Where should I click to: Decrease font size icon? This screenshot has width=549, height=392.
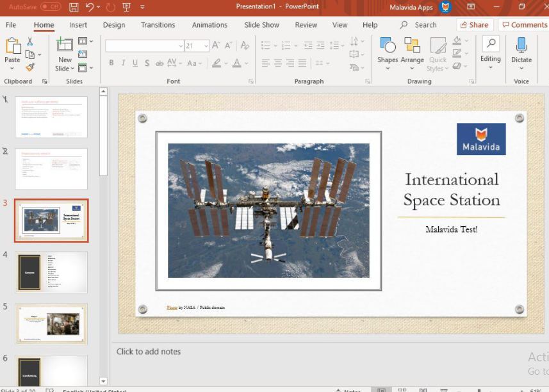tap(228, 45)
